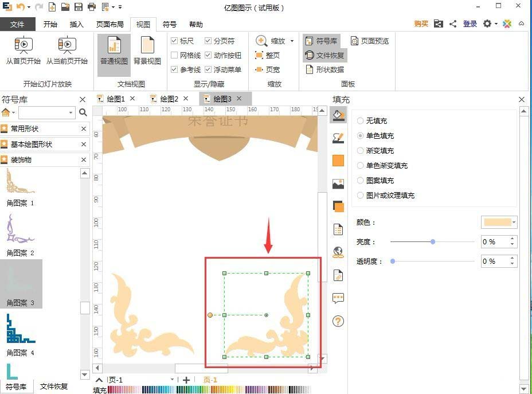Enable the 网格线 checkbox

pyautogui.click(x=174, y=55)
